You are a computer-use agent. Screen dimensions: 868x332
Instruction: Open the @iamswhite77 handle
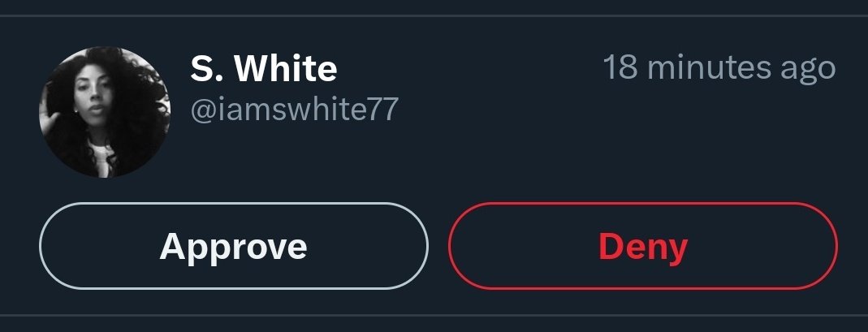[294, 110]
